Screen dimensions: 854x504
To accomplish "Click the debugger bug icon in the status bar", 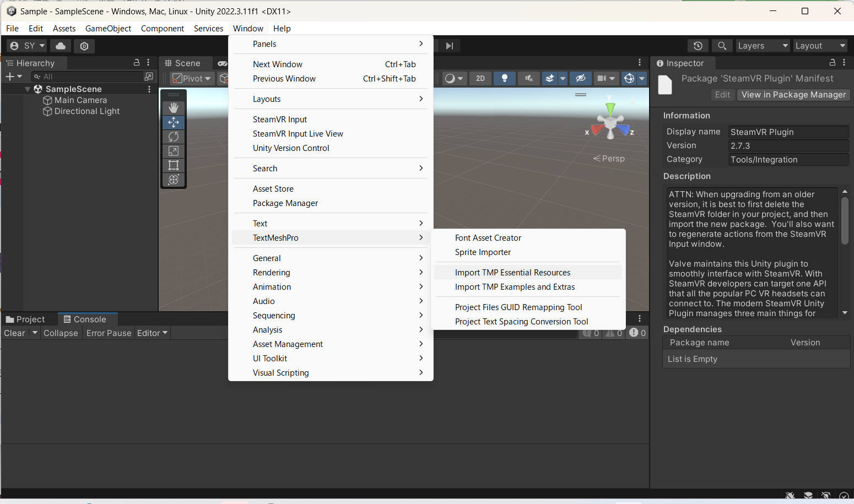I will tap(790, 495).
